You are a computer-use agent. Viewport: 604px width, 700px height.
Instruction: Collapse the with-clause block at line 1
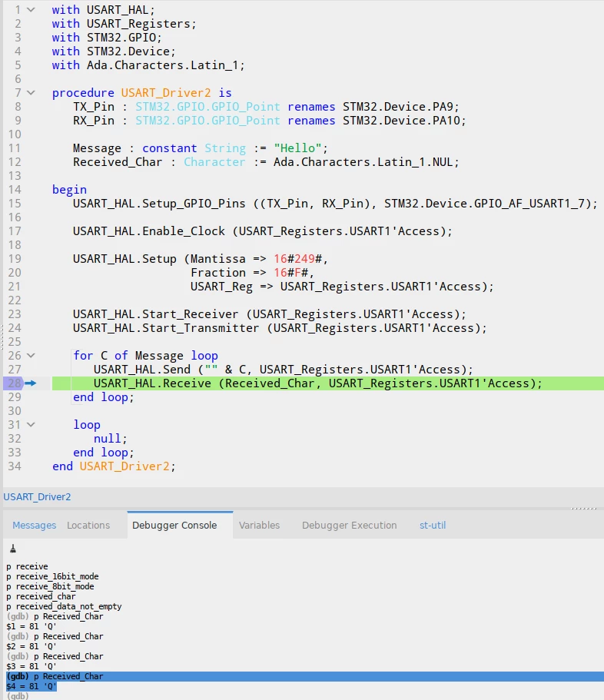tap(31, 9)
